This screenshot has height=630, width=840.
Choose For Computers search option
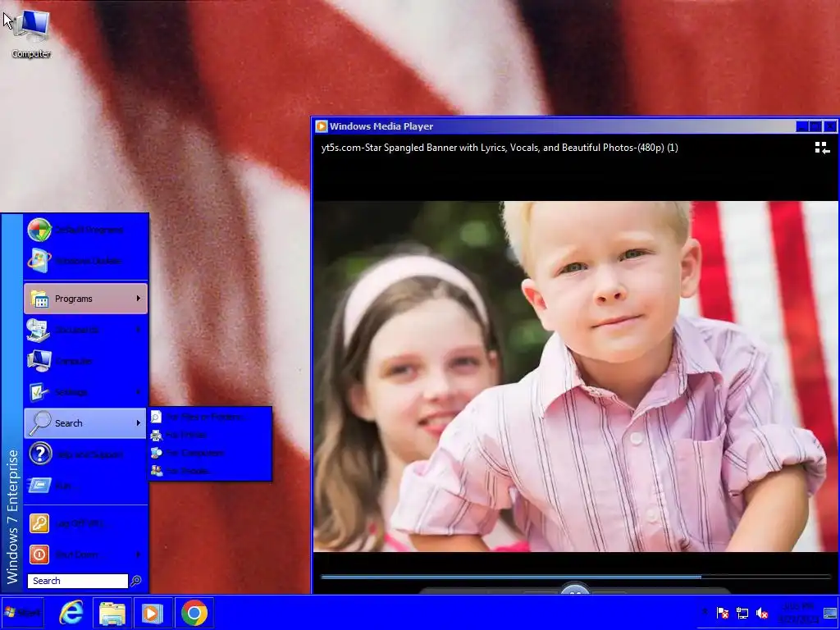[x=209, y=453]
